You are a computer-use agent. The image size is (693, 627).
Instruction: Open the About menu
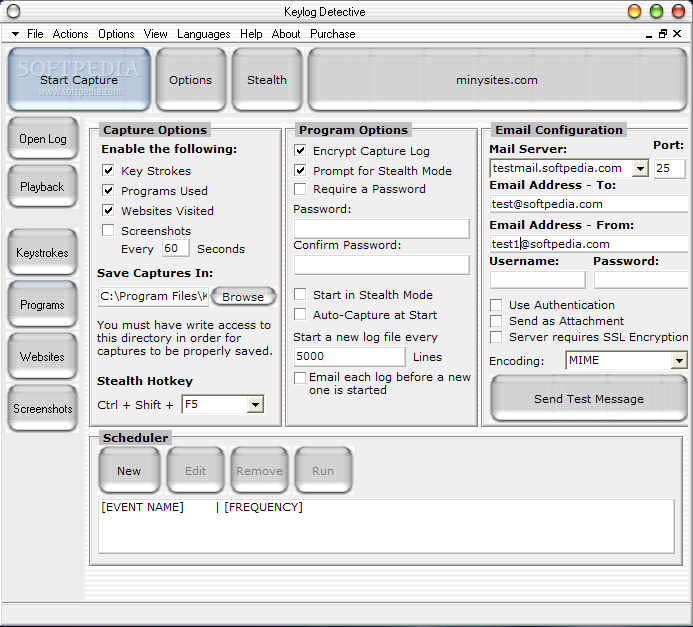286,34
